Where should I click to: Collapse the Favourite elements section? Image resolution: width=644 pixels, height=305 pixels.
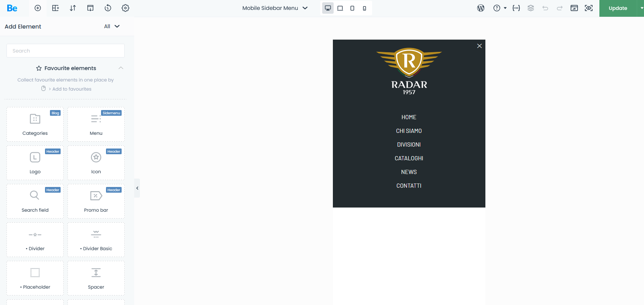(x=121, y=68)
